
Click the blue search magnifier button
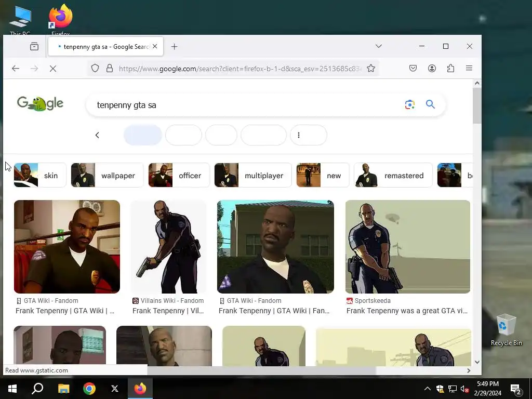[x=430, y=104]
